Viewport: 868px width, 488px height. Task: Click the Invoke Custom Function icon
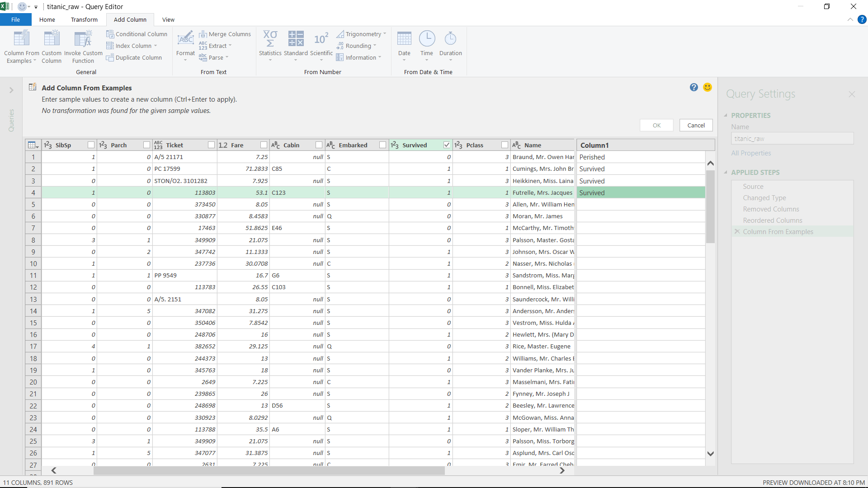coord(83,39)
